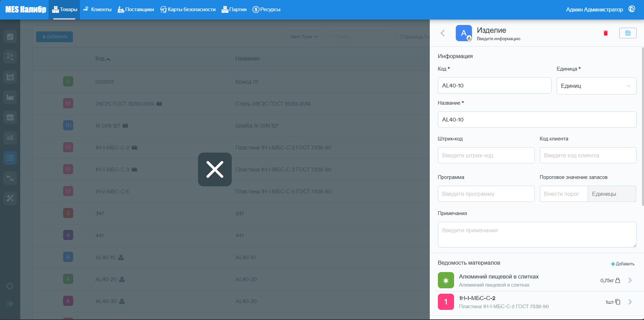Click the Админ Администратор user name
This screenshot has height=320, width=644.
tap(594, 9)
